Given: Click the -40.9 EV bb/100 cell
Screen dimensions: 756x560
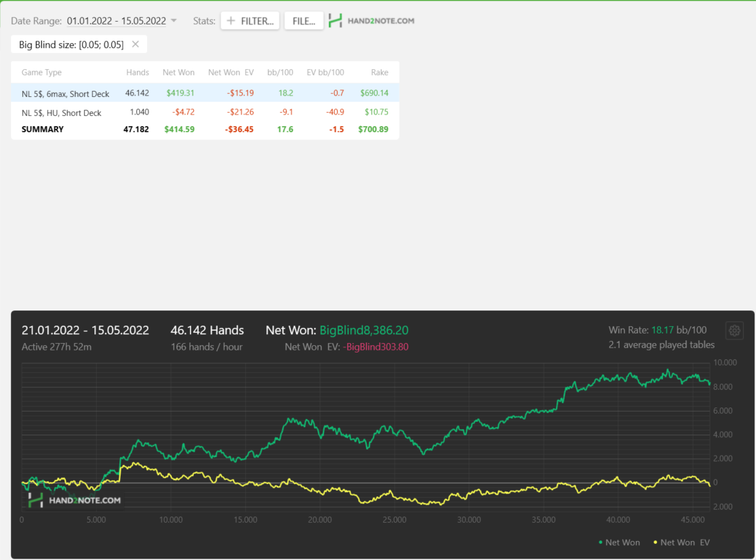Looking at the screenshot, I should (335, 112).
